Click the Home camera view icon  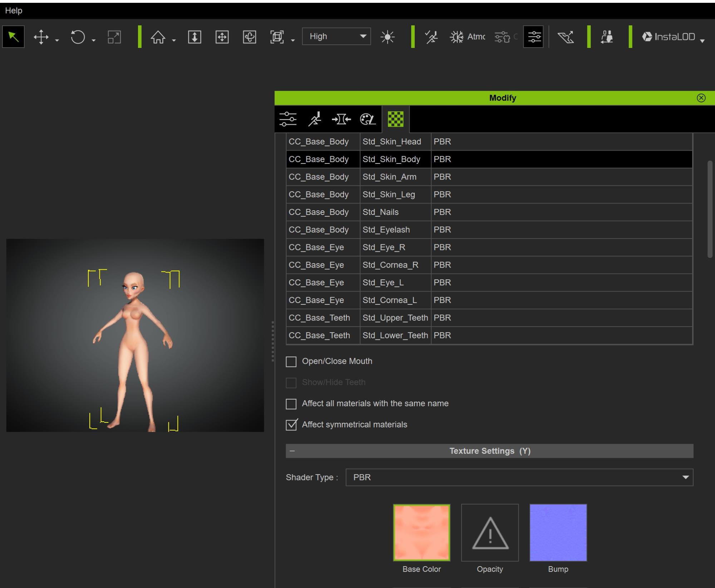coord(158,37)
